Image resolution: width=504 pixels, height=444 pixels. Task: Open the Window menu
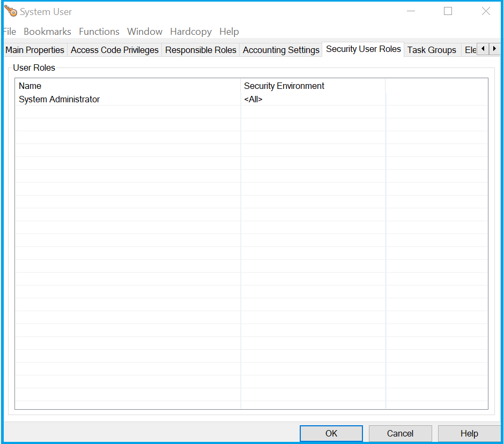pos(145,32)
